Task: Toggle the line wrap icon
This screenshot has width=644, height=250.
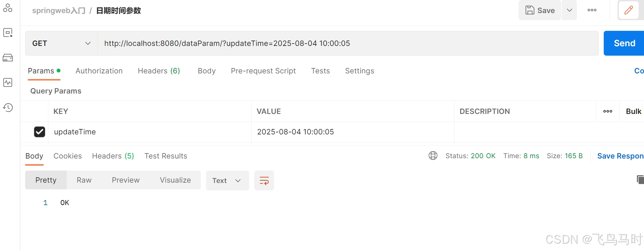Action: point(264,181)
